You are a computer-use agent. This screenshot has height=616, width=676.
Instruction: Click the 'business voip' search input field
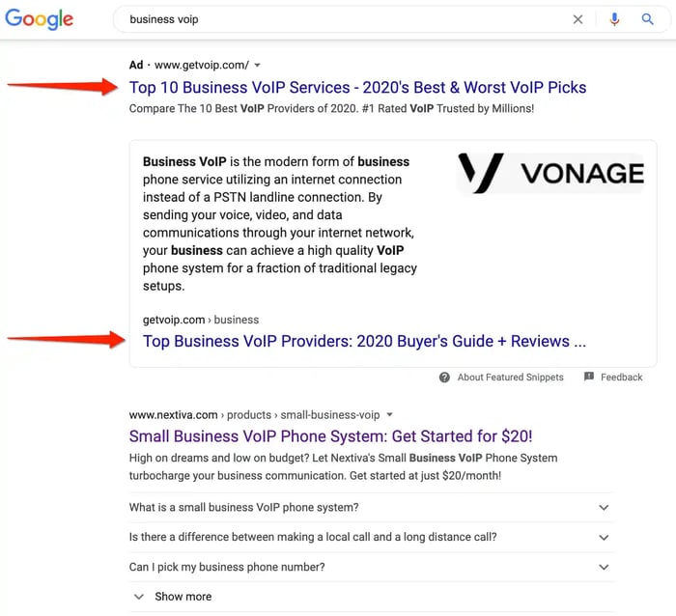click(x=338, y=19)
